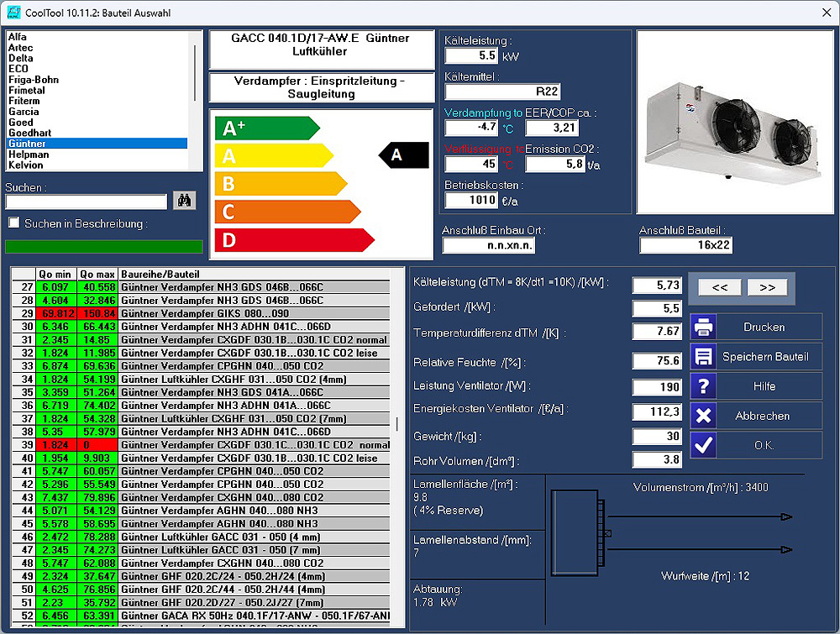Click Abbrechen to cancel
The height and width of the screenshot is (634, 840).
coord(756,416)
